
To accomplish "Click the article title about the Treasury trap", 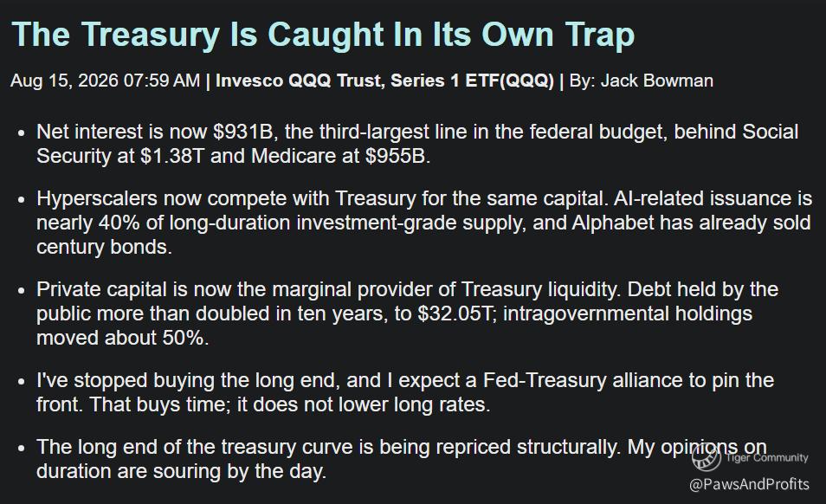I will click(322, 35).
